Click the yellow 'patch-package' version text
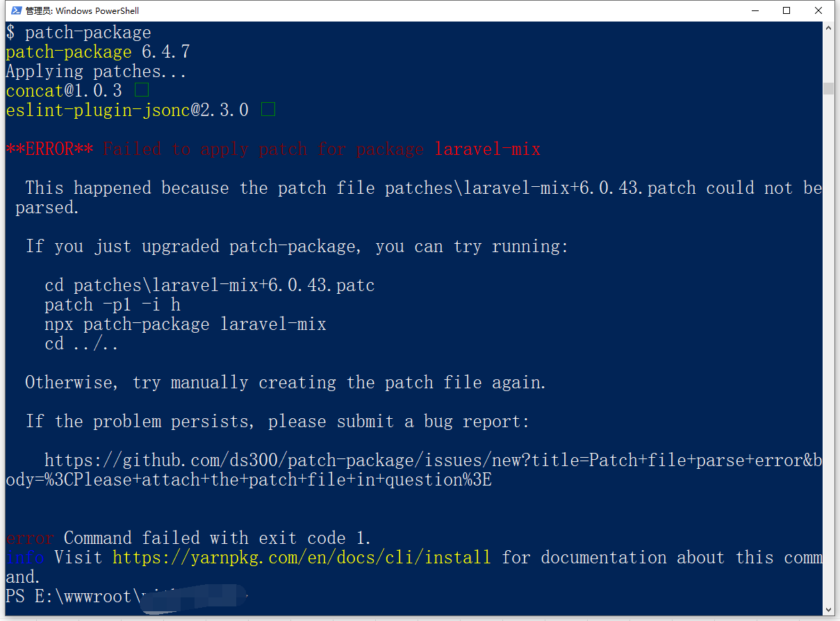Screen dimensions: 840x621 [68, 52]
